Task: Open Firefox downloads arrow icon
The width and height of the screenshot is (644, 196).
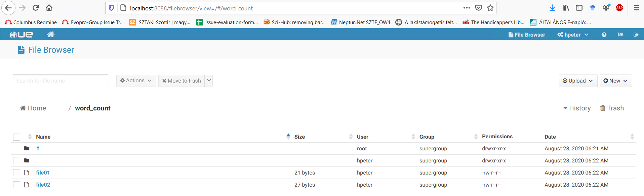Action: tap(552, 8)
